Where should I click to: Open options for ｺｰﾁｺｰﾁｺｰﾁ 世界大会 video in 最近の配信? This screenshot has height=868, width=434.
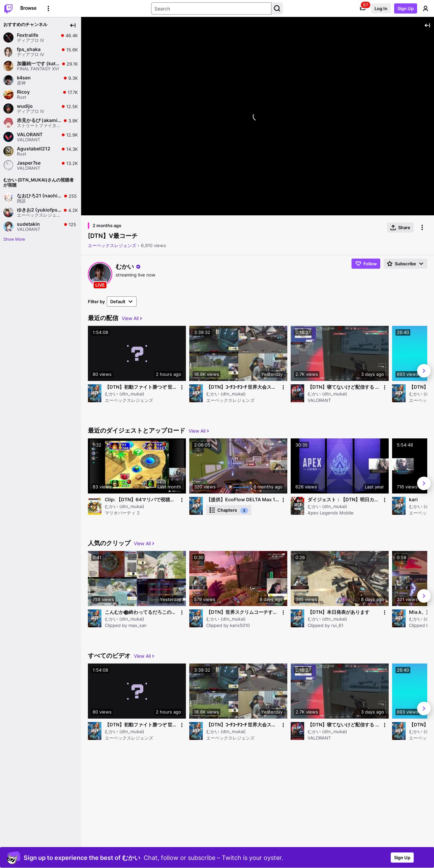pos(283,387)
